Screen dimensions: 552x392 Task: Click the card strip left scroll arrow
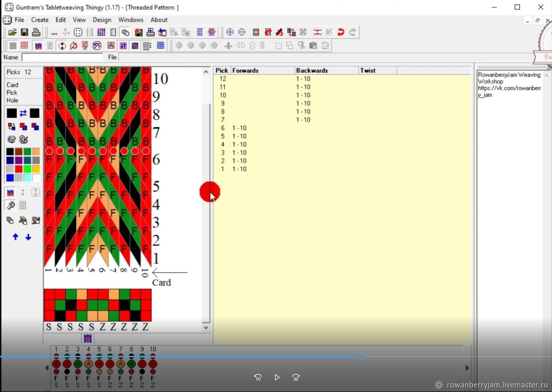click(x=47, y=367)
